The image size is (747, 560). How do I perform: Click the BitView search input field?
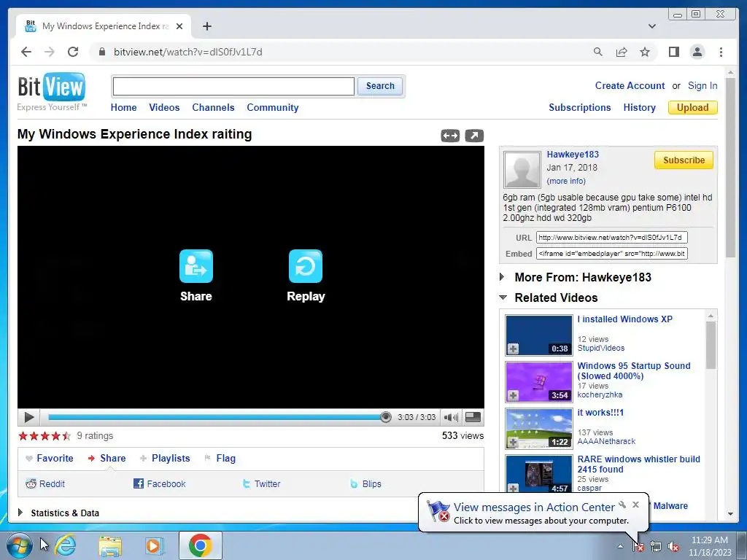[233, 86]
